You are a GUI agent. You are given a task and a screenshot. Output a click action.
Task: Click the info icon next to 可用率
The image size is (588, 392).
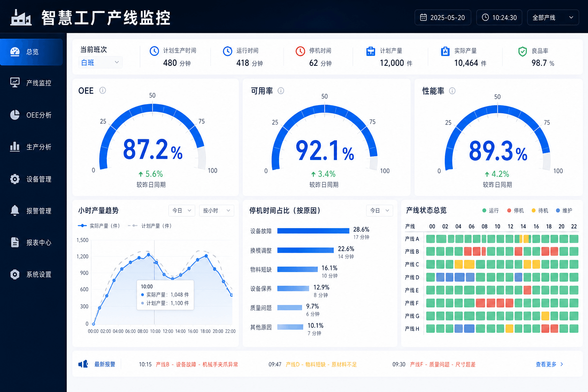pos(281,91)
